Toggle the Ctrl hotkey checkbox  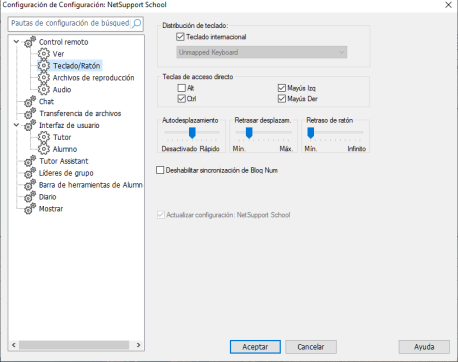coord(182,99)
